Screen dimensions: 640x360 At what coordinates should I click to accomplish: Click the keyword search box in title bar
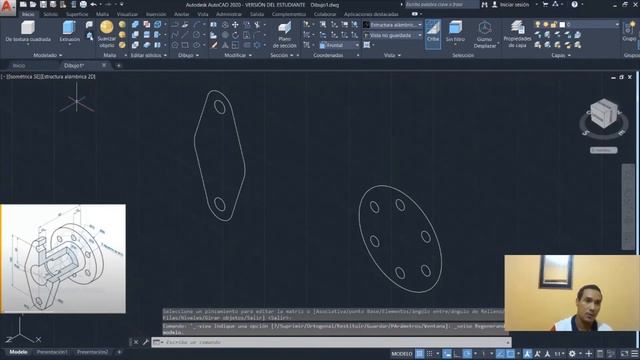pos(442,4)
